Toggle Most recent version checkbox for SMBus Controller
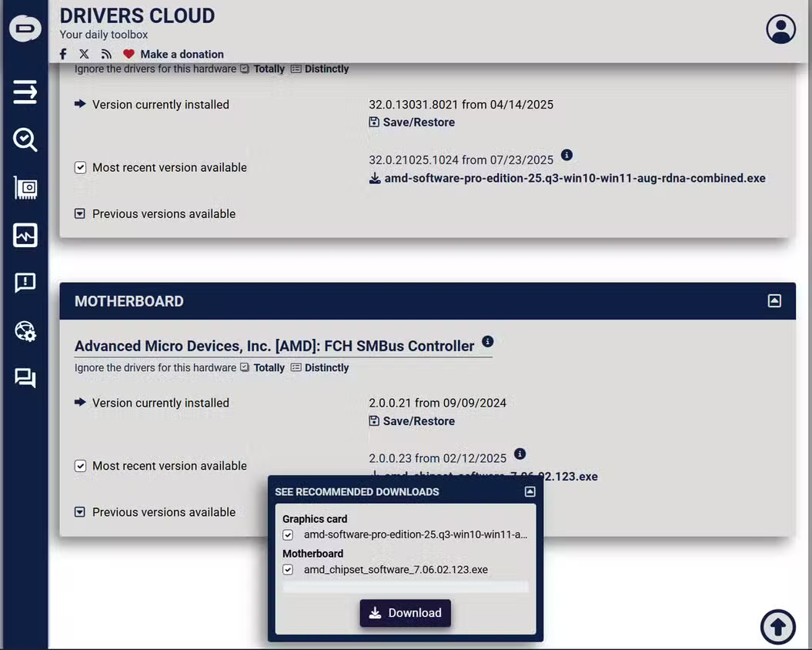 click(x=80, y=466)
